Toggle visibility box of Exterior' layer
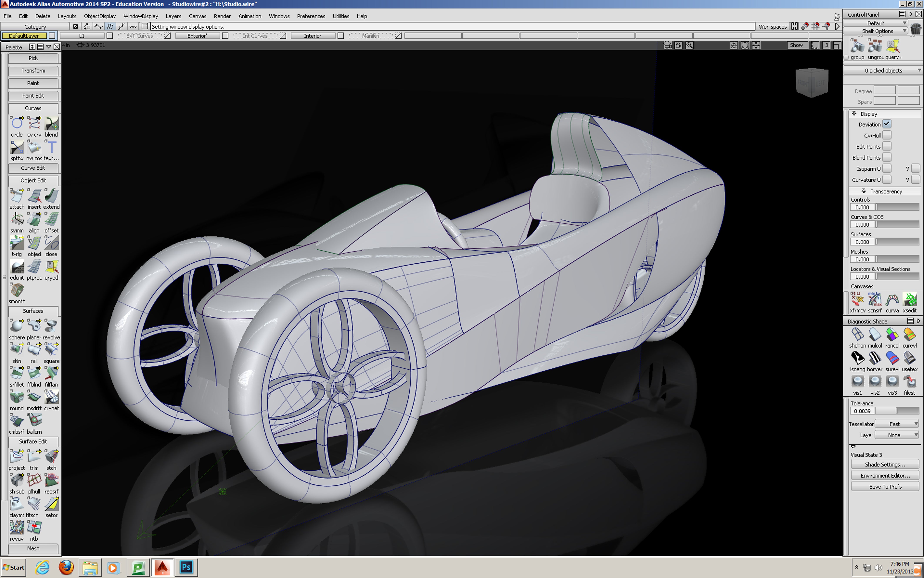 pyautogui.click(x=225, y=35)
